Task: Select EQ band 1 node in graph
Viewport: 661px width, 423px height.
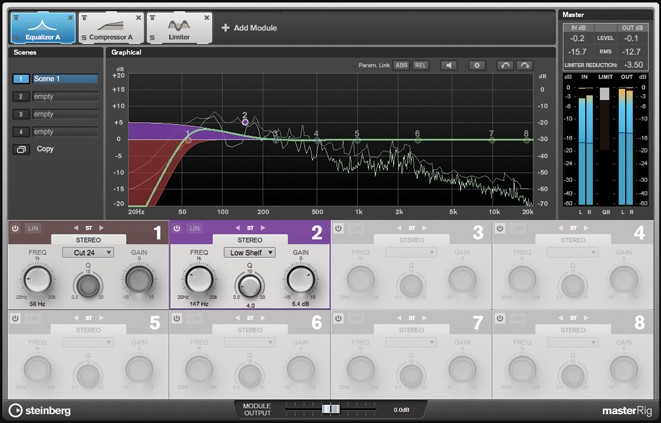Action: coord(188,140)
